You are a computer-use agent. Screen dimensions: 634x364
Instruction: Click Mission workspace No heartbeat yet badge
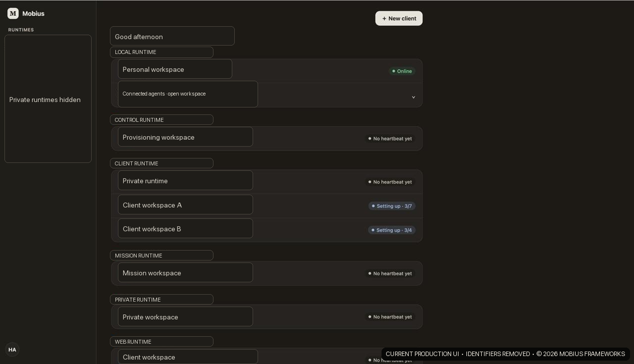pyautogui.click(x=390, y=273)
